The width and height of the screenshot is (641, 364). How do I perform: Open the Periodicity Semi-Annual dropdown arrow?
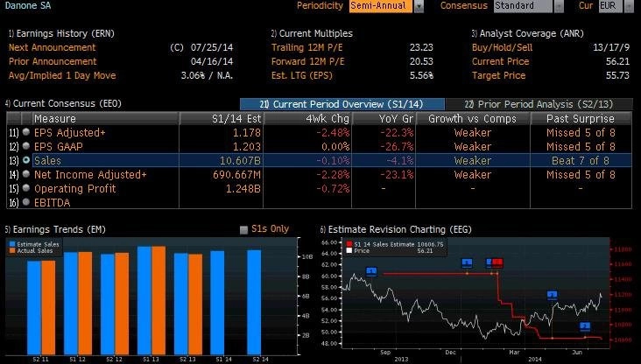pyautogui.click(x=419, y=6)
